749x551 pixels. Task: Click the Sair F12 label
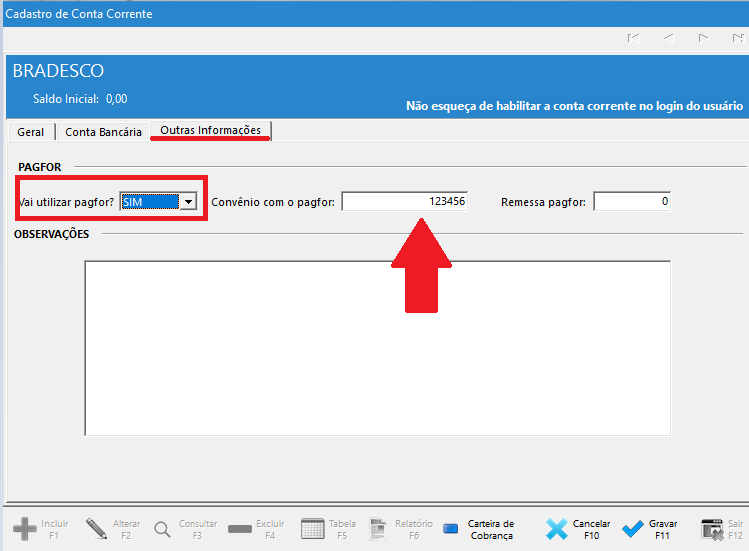[736, 529]
